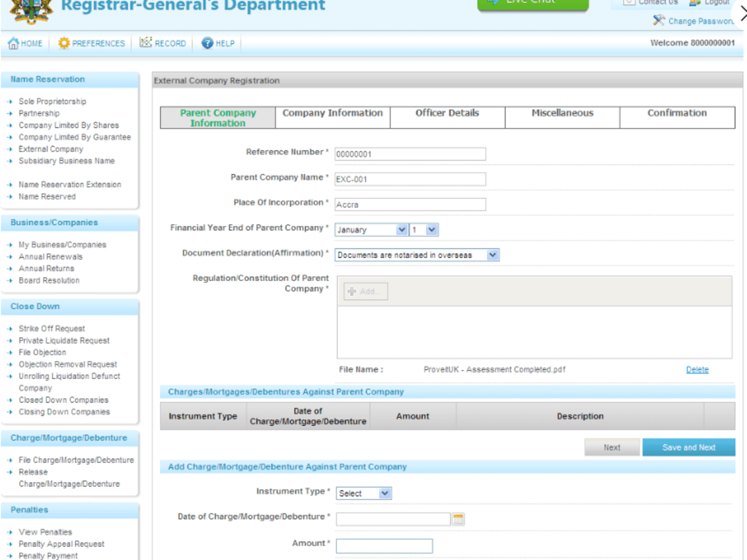
Task: Open Annual Returns link
Action: coord(46,269)
